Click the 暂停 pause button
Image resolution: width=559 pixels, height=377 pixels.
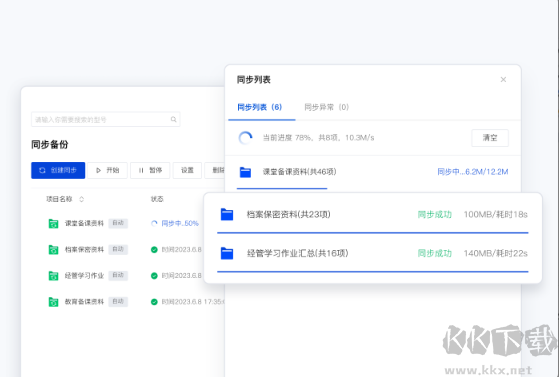(150, 170)
